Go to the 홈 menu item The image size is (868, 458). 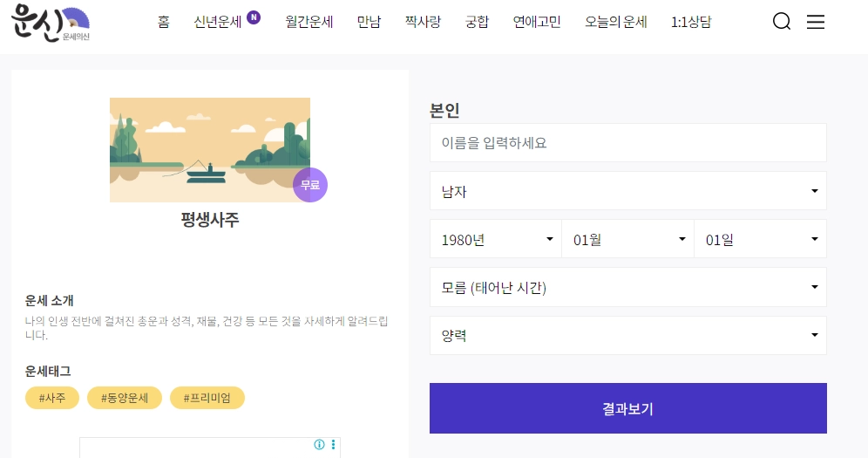click(163, 22)
